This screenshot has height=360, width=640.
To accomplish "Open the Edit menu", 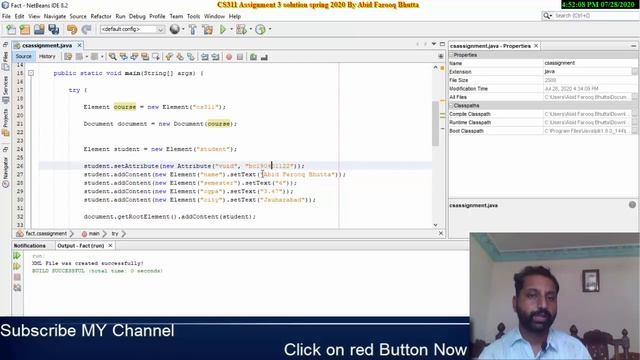I will pyautogui.click(x=19, y=16).
